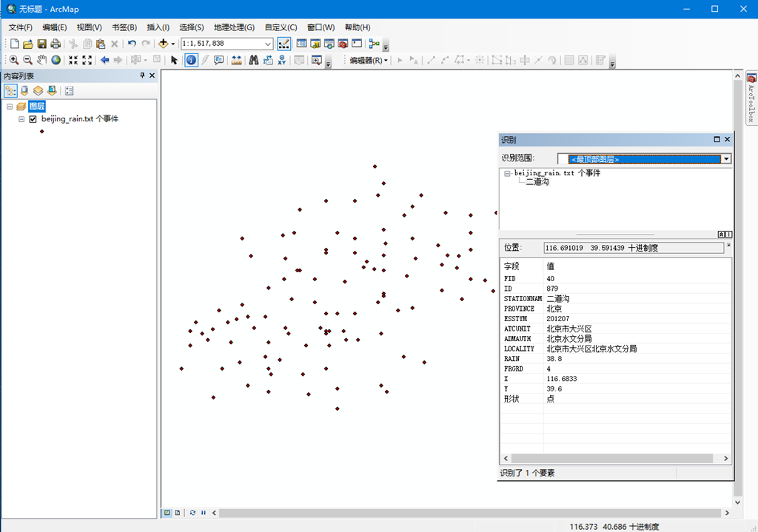Viewport: 758px width, 532px height.
Task: Open the Python window icon
Action: [x=357, y=44]
